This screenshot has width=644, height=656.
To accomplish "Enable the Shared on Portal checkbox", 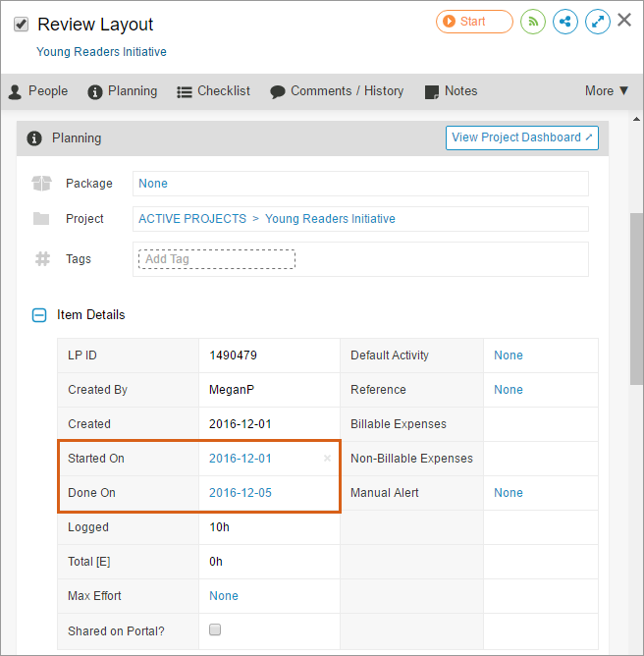I will pos(216,630).
